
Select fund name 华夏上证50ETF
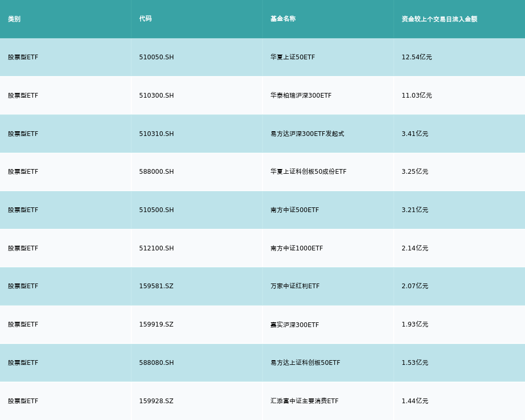pos(292,57)
